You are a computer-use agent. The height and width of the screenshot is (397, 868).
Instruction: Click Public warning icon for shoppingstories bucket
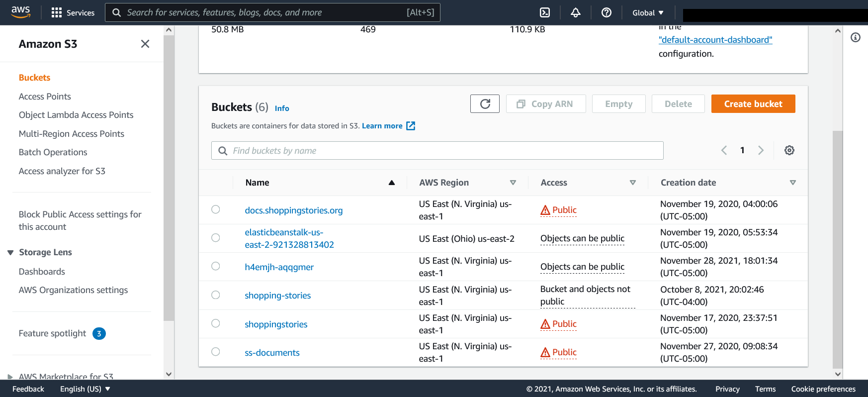pos(545,324)
